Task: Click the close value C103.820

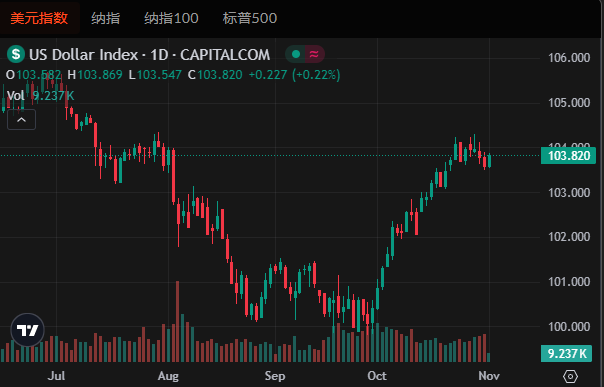Action: tap(215, 74)
